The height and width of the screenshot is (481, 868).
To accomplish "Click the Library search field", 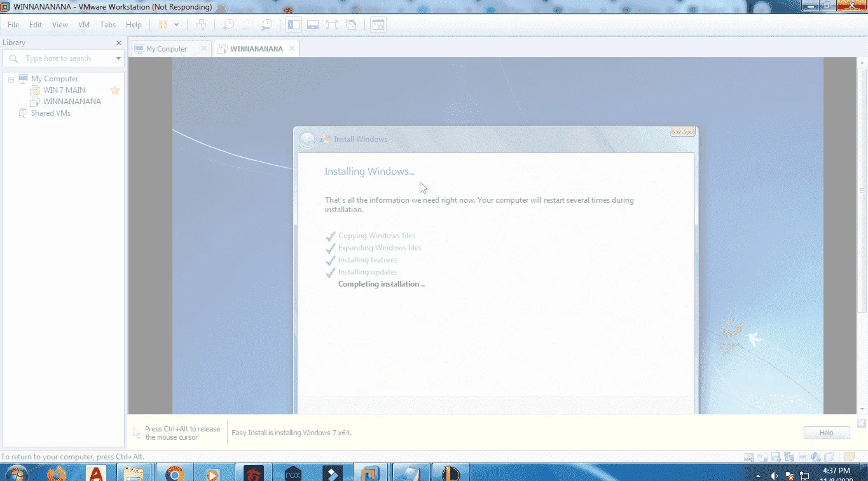I will (x=64, y=58).
